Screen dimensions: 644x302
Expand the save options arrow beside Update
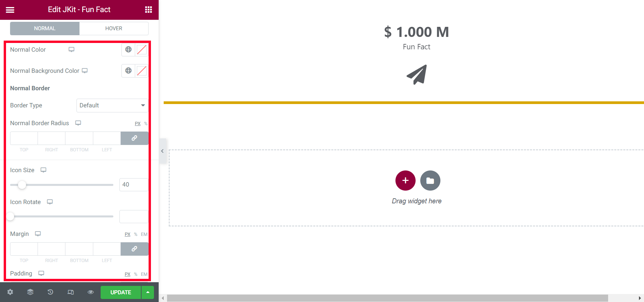coord(148,292)
